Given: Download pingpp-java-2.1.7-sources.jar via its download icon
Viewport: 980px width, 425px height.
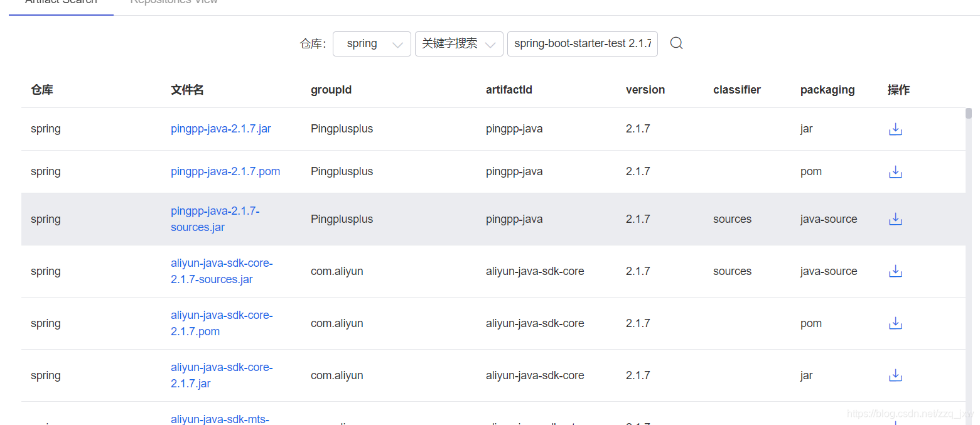Looking at the screenshot, I should tap(896, 219).
